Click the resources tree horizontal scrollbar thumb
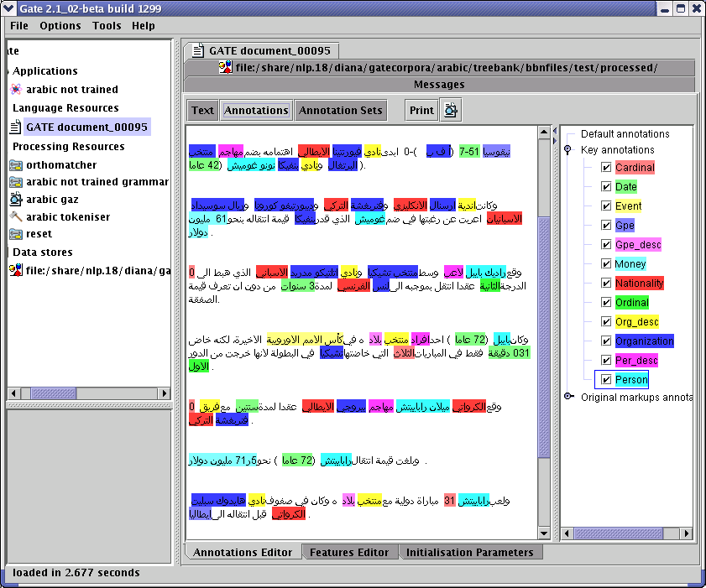 click(53, 393)
